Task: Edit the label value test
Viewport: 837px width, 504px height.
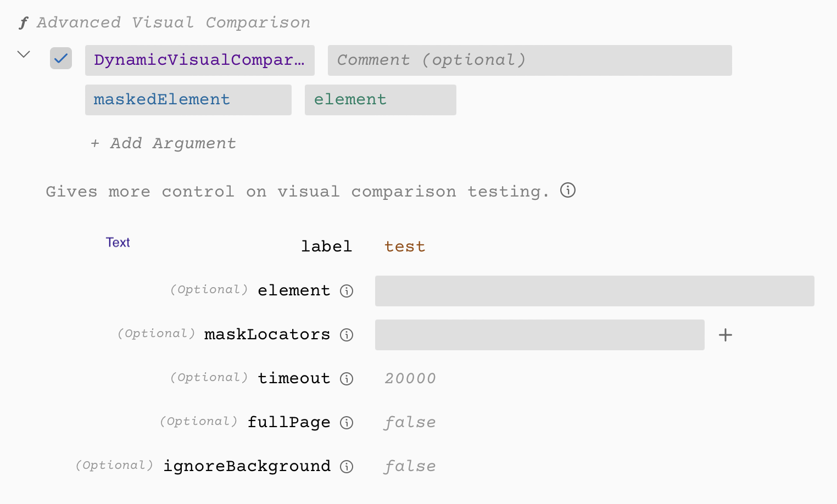Action: (405, 247)
